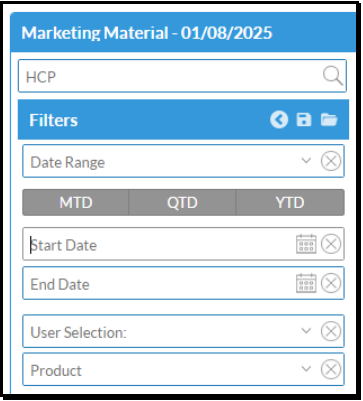Viewport: 363px width, 401px height.
Task: Click into the Start Date input
Action: (159, 244)
